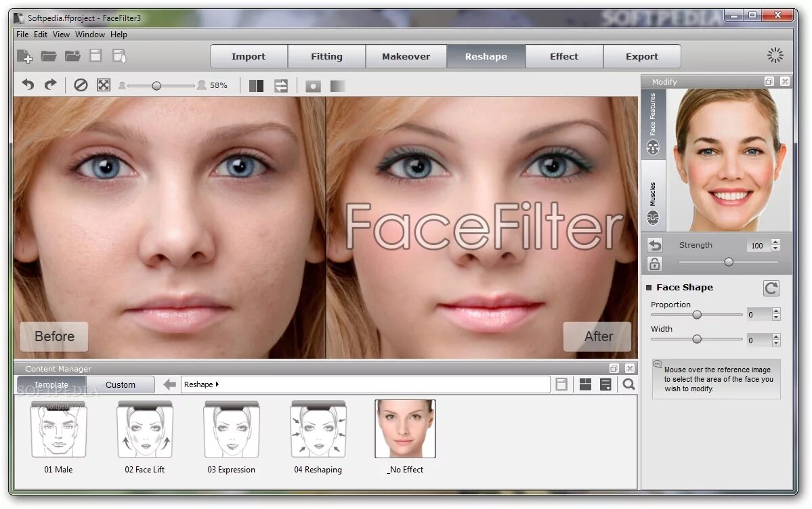Click the spinning loader icon at top right
The height and width of the screenshot is (509, 812).
(775, 56)
